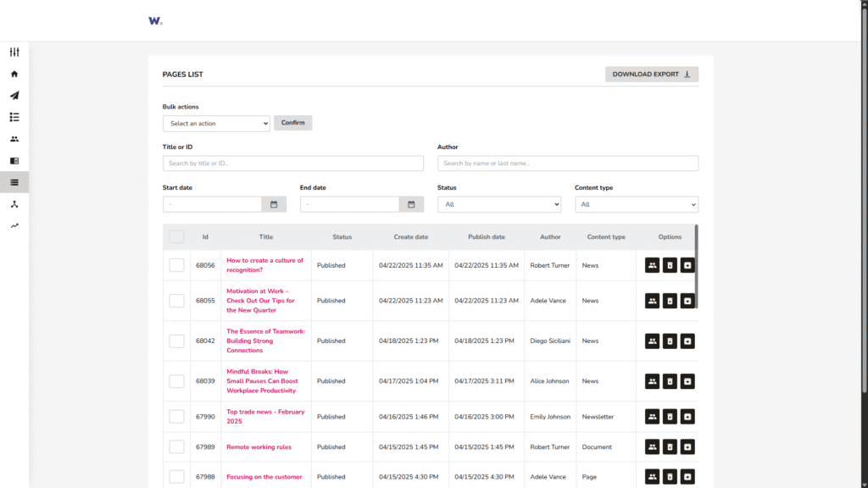Click trash icon for page 68055
The image size is (868, 488).
click(670, 301)
